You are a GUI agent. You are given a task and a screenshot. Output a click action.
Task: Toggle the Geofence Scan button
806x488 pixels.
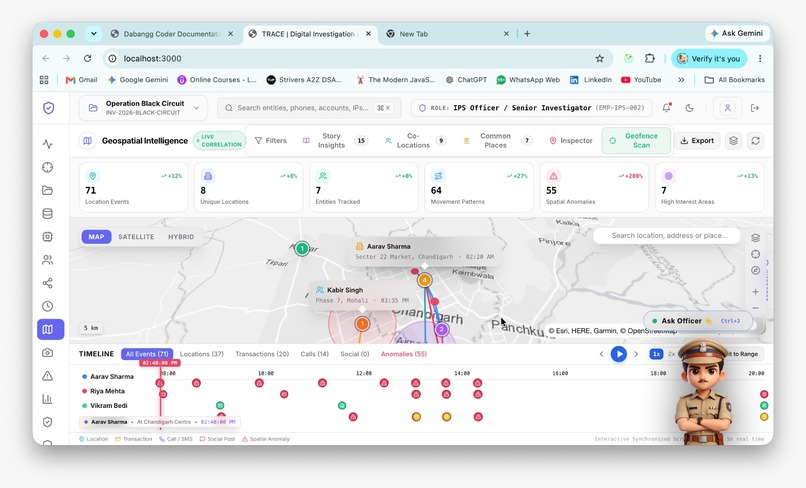636,140
